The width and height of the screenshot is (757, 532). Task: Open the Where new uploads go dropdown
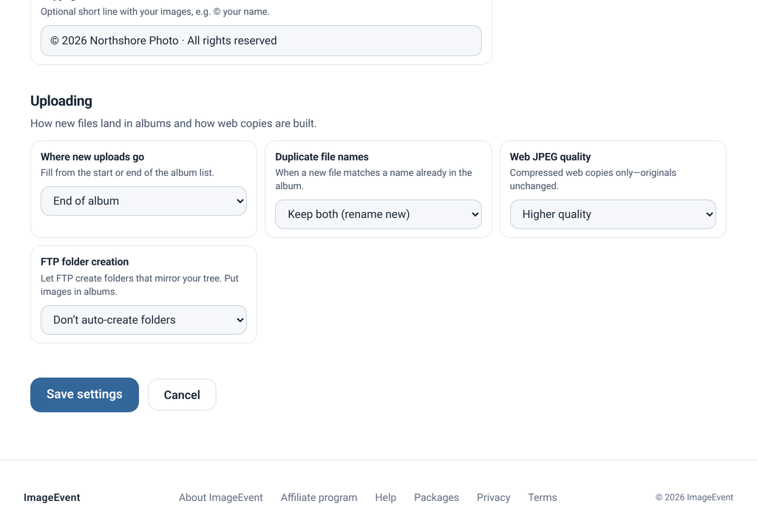[144, 201]
